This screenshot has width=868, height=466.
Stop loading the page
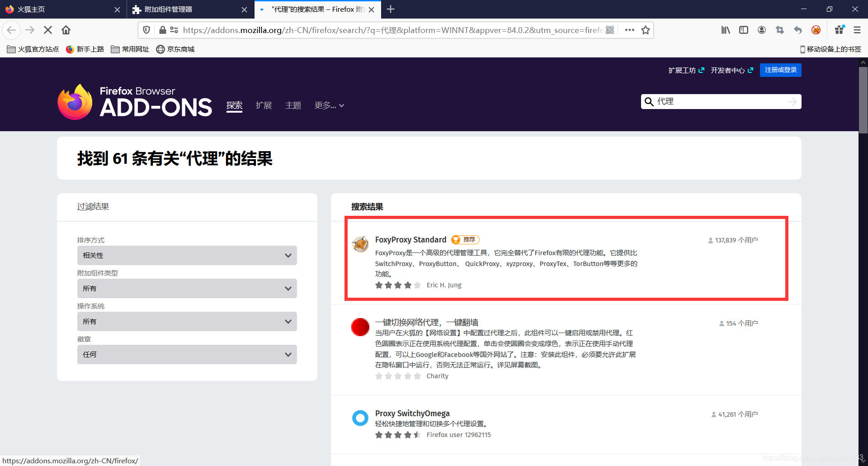pos(48,30)
